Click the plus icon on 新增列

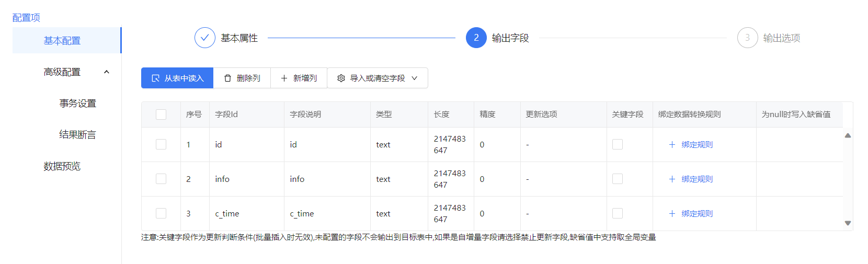[284, 78]
